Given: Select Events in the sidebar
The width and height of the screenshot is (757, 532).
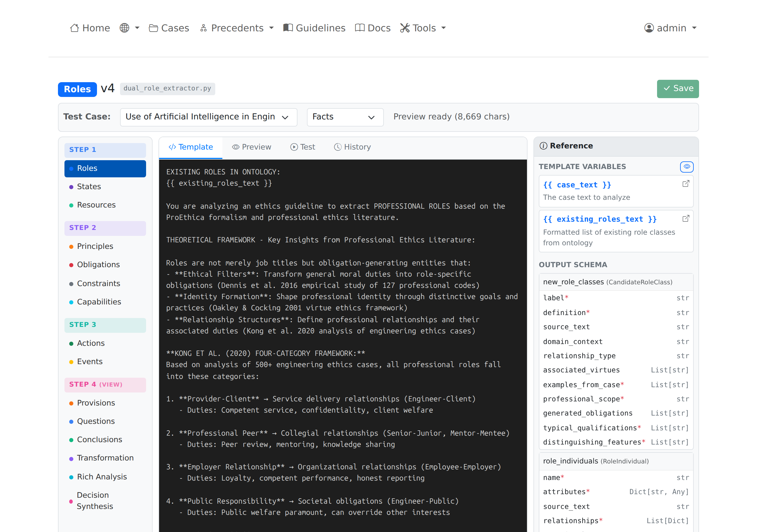Looking at the screenshot, I should point(105,361).
